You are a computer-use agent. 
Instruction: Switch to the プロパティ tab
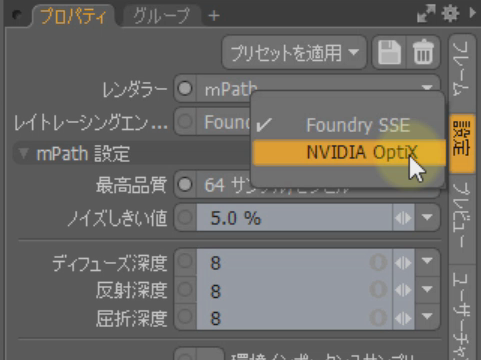point(73,16)
